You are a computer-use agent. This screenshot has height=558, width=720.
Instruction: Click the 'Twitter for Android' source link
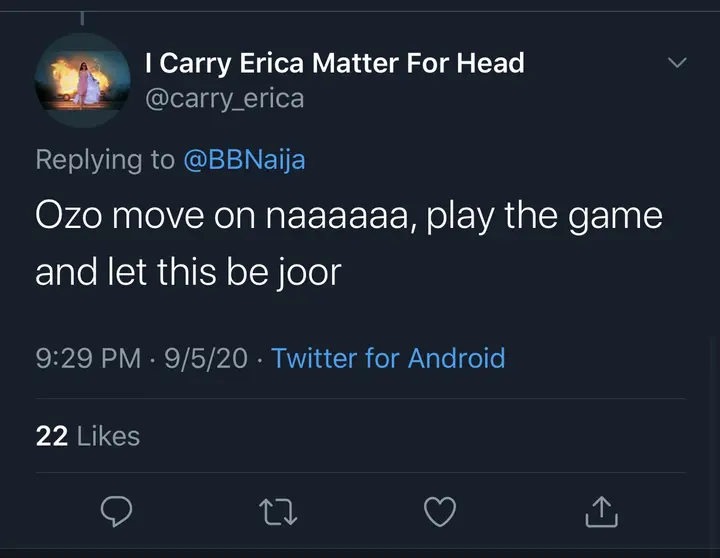[388, 358]
